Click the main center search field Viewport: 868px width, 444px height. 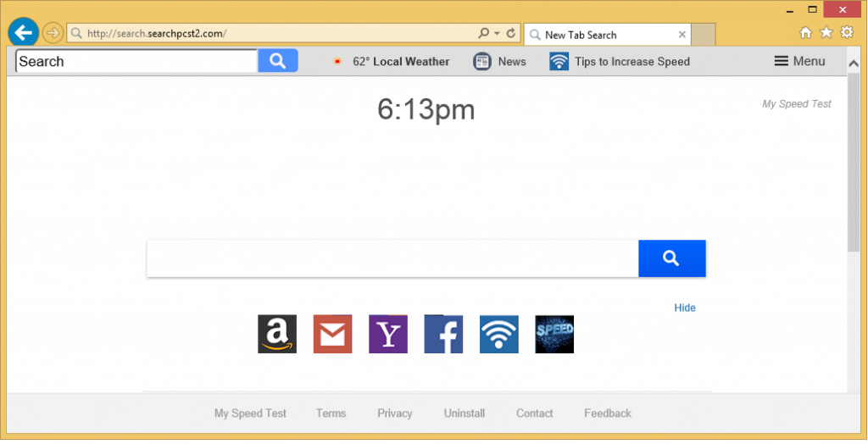(x=392, y=258)
